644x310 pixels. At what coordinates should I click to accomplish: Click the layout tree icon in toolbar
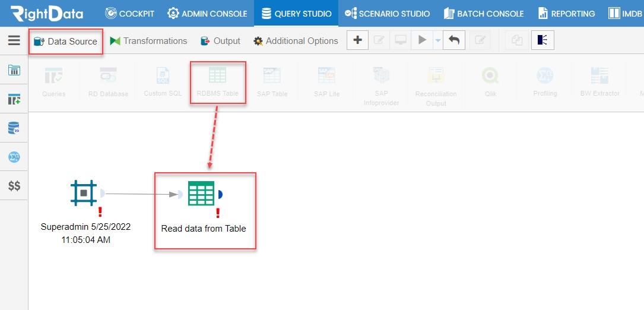tap(543, 40)
